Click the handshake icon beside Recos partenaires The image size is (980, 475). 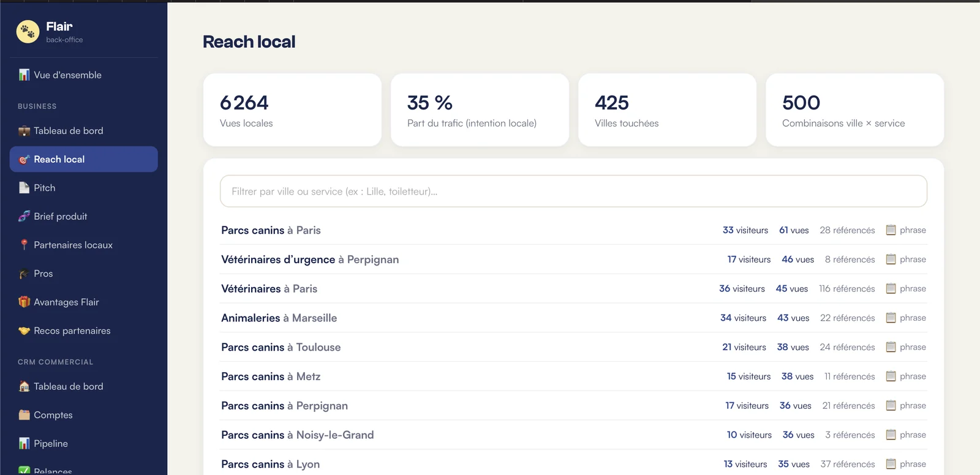tap(24, 331)
